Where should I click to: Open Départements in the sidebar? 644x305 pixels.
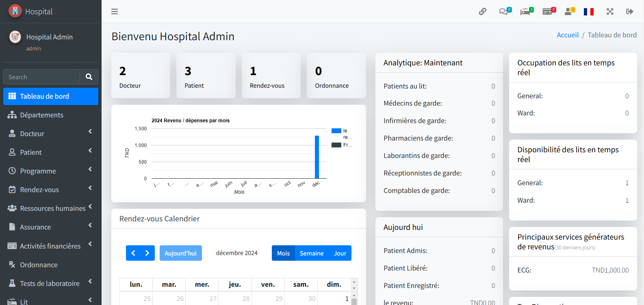click(51, 115)
